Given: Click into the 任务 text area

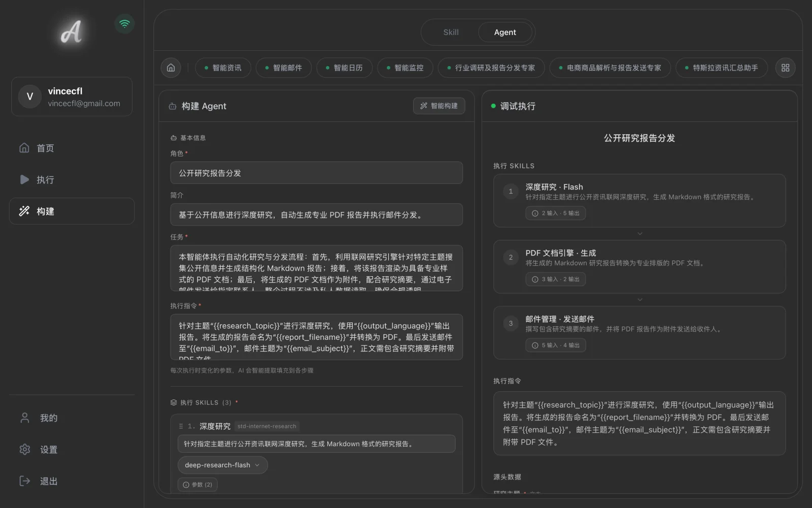Looking at the screenshot, I should [x=316, y=268].
